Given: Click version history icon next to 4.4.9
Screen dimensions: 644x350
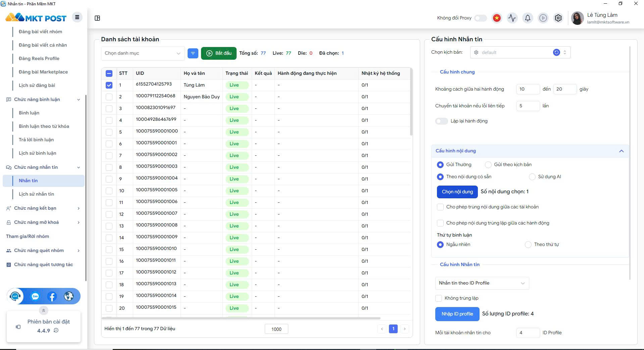Looking at the screenshot, I should click(x=56, y=331).
